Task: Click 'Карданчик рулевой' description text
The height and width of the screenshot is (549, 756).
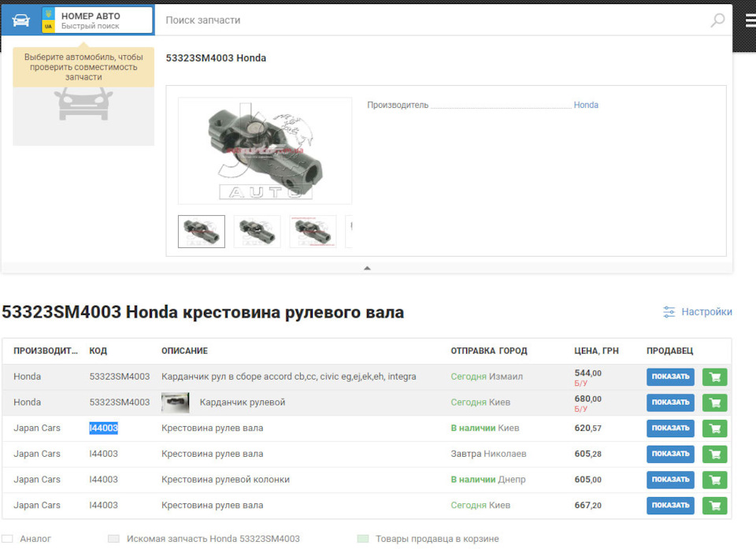Action: pyautogui.click(x=243, y=402)
